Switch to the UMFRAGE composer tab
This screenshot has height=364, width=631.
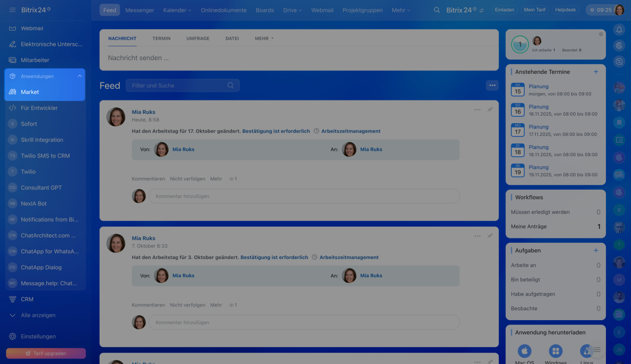pos(198,38)
